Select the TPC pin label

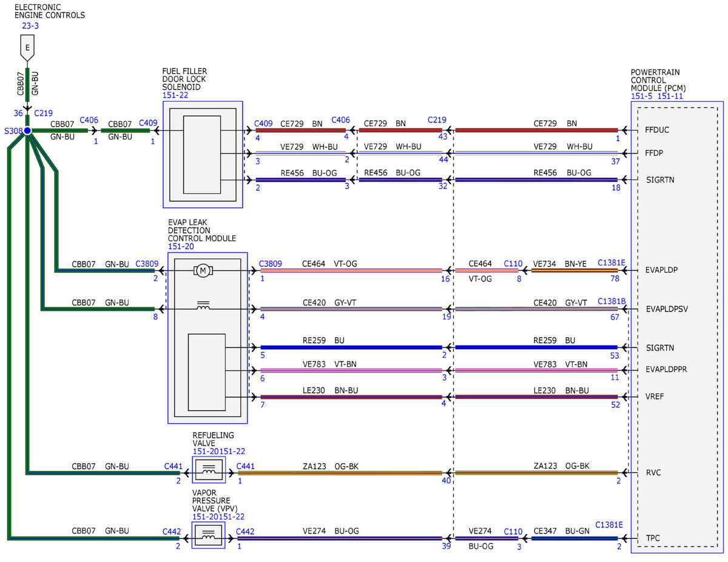[653, 538]
